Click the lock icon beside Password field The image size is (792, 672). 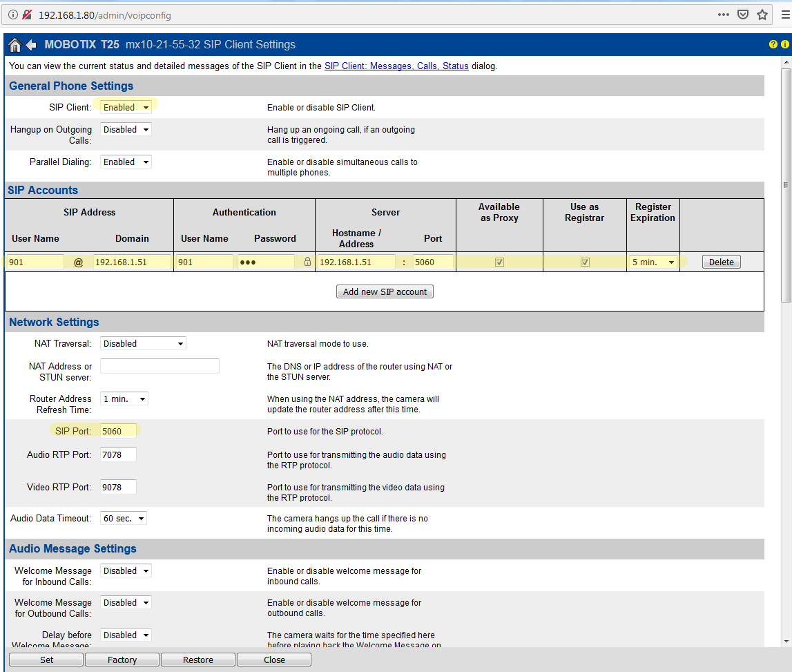coord(307,262)
